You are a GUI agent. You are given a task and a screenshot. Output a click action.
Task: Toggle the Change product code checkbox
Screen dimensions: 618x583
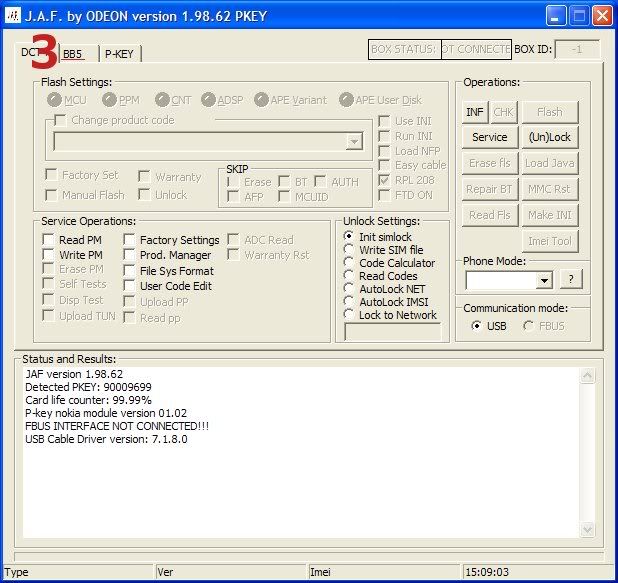[x=60, y=120]
